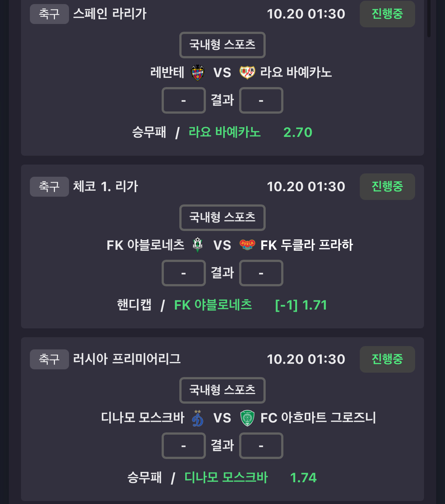
Task: Click the FC Akhmat Grozny club emblem
Action: coord(247,418)
